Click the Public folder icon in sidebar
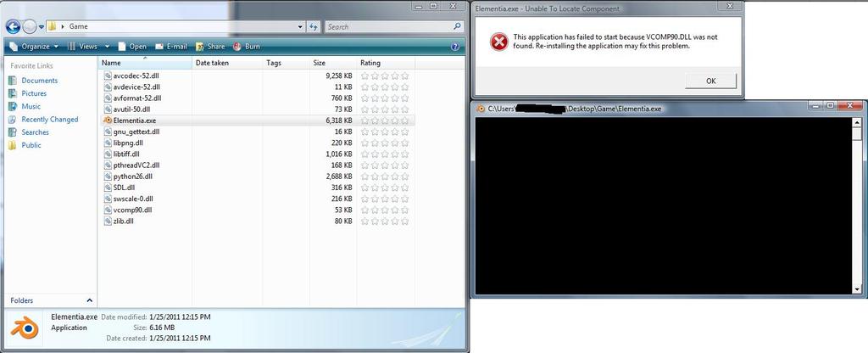 click(x=12, y=145)
